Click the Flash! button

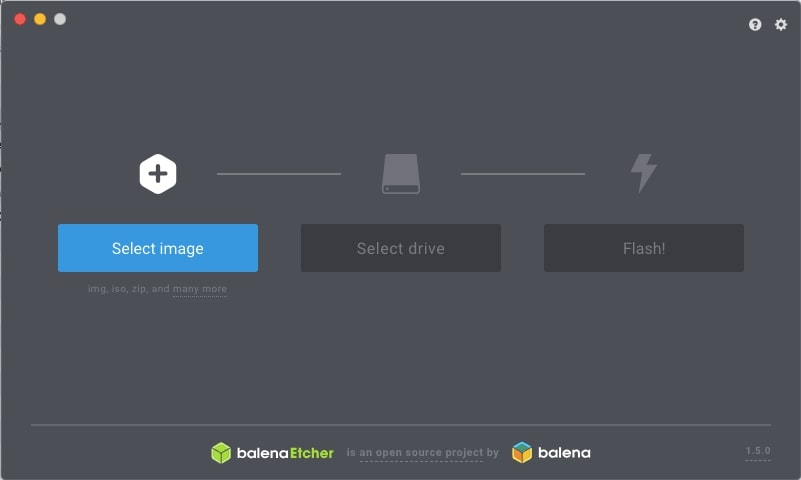point(644,248)
